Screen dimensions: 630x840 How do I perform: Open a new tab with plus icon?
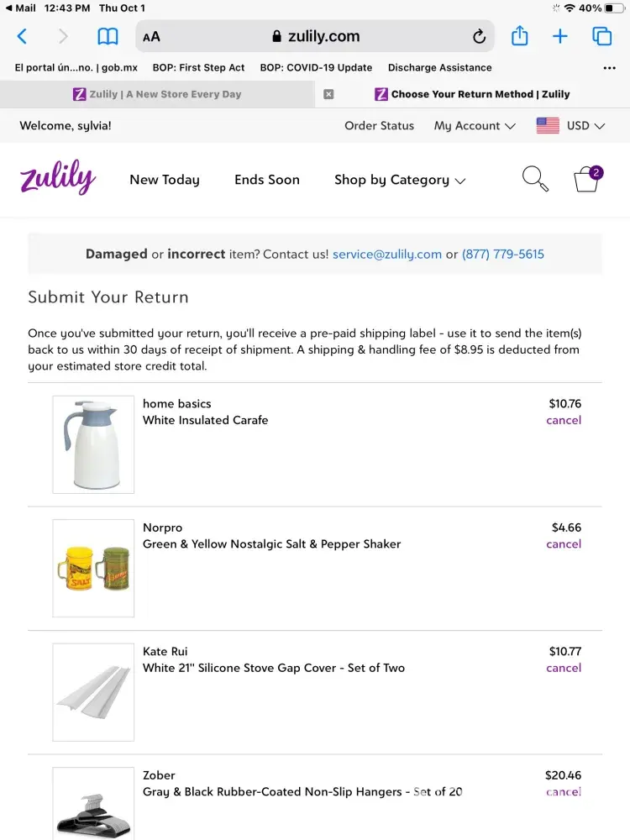tap(560, 36)
